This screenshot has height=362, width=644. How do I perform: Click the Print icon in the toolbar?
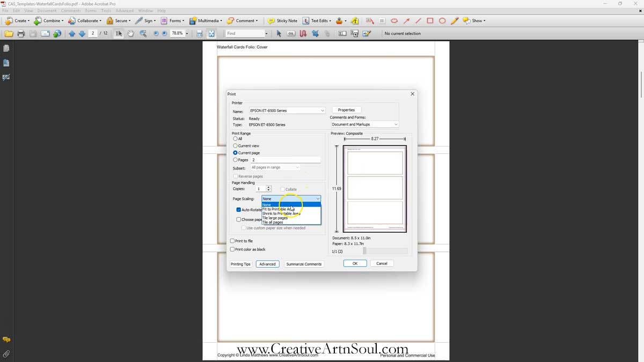tap(21, 33)
